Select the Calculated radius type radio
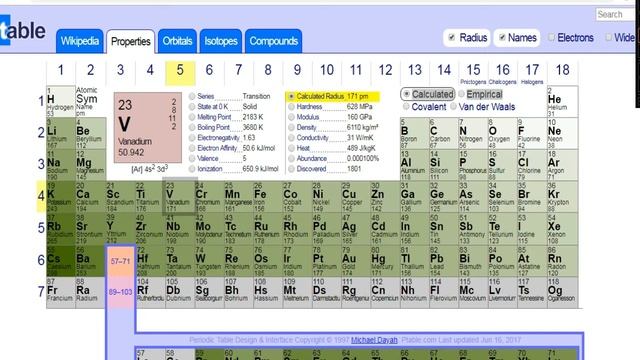Image resolution: width=640 pixels, height=360 pixels. pos(406,94)
